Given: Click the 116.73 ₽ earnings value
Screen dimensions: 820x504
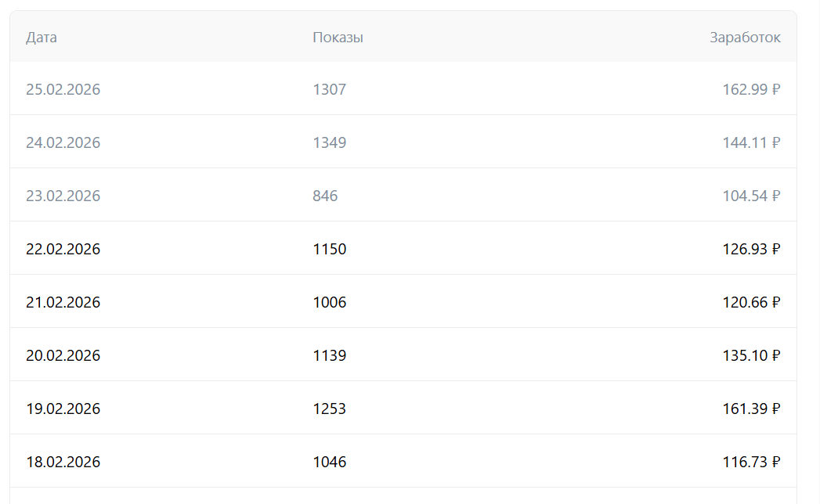Looking at the screenshot, I should tap(751, 462).
